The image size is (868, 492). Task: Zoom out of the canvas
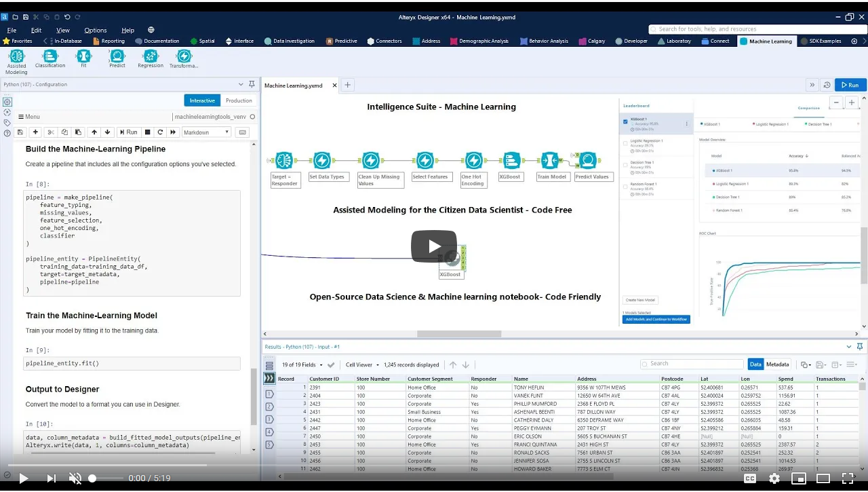[x=836, y=102]
